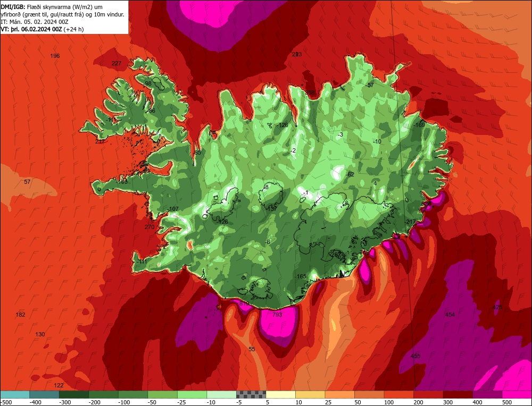Viewport: 532px width, 406px height.
Task: Click the '8' value on the central glacier
Action: 267,187
